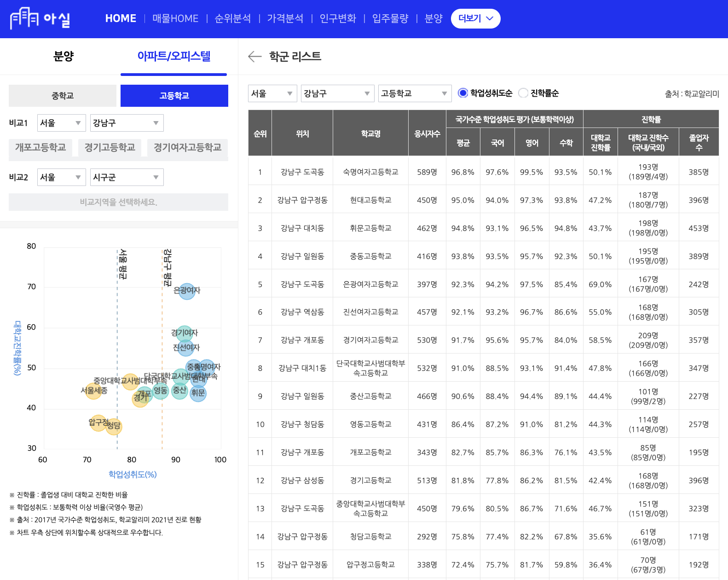Click the 은광여자 bubble in the chart
Viewport: 728px width, 580px height.
pyautogui.click(x=186, y=291)
